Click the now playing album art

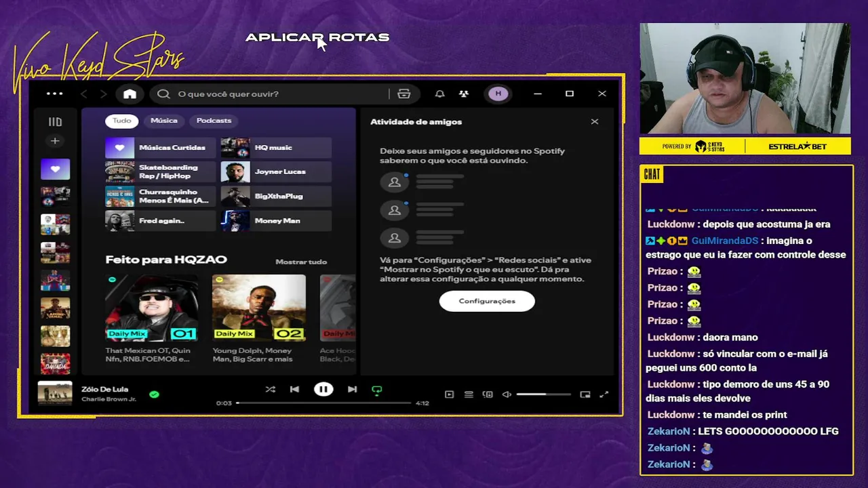pos(55,393)
